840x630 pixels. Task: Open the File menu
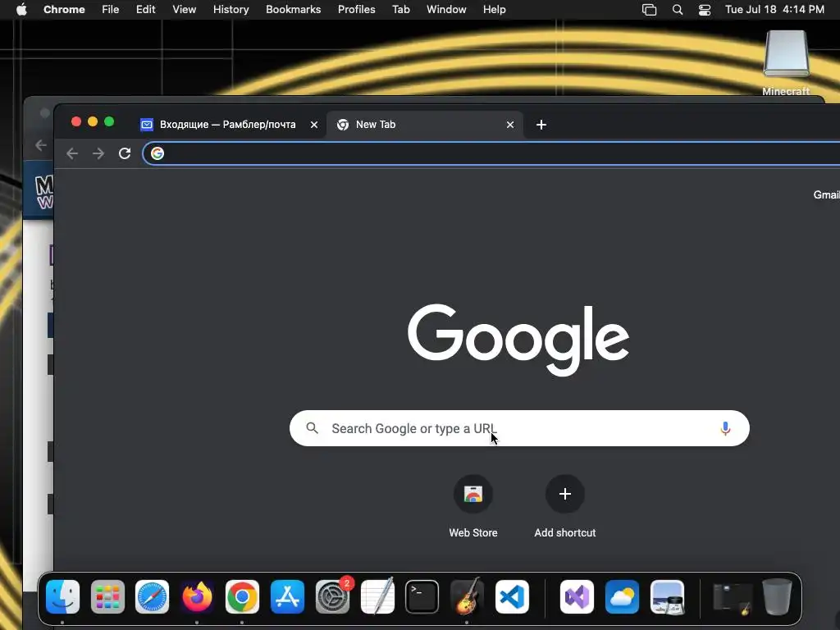click(x=111, y=10)
